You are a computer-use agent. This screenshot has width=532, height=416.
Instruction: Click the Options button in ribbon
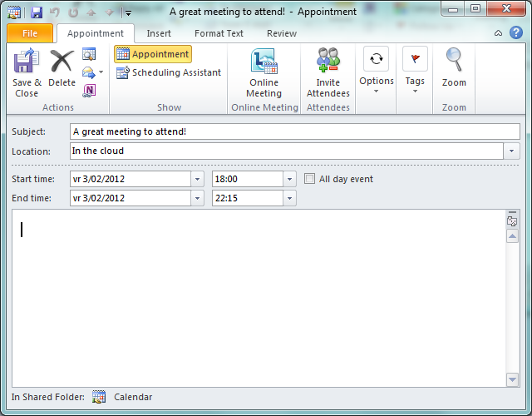tap(377, 71)
